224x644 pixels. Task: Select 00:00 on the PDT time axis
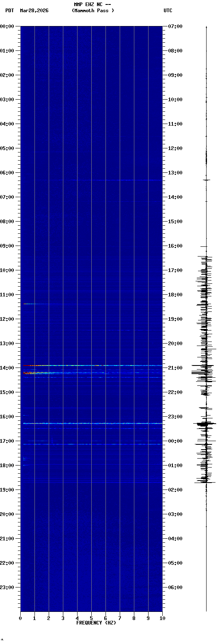7,26
